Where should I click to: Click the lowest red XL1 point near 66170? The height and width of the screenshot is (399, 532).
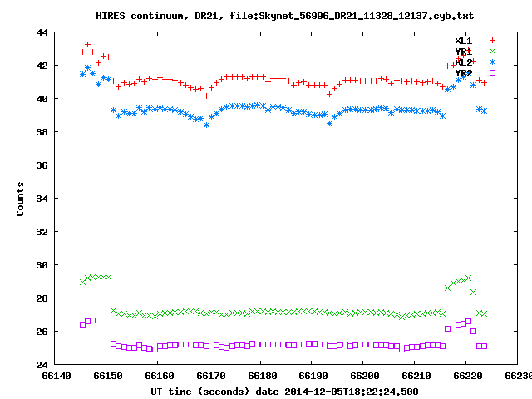[x=206, y=96]
